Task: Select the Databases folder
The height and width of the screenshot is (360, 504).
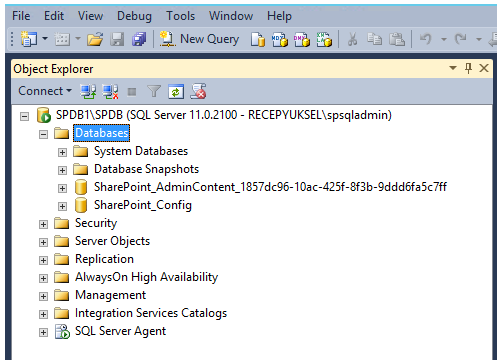Action: (x=102, y=133)
